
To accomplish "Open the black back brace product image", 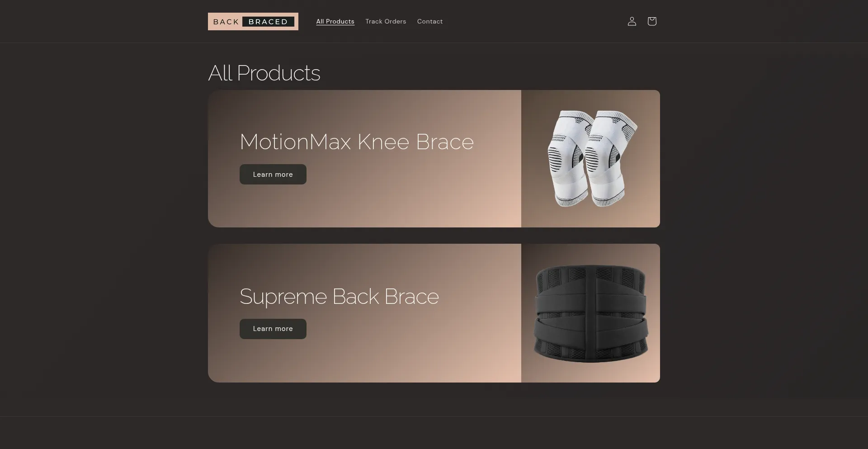I will [590, 313].
